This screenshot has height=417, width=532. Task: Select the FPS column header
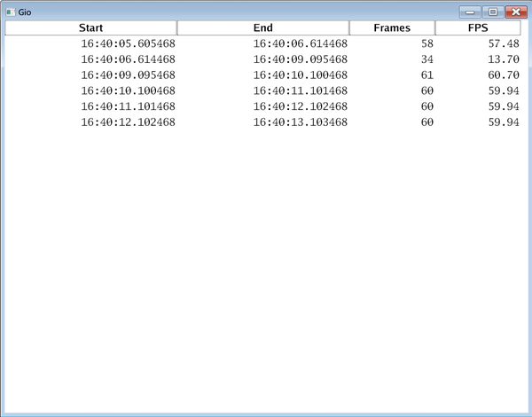tap(478, 28)
